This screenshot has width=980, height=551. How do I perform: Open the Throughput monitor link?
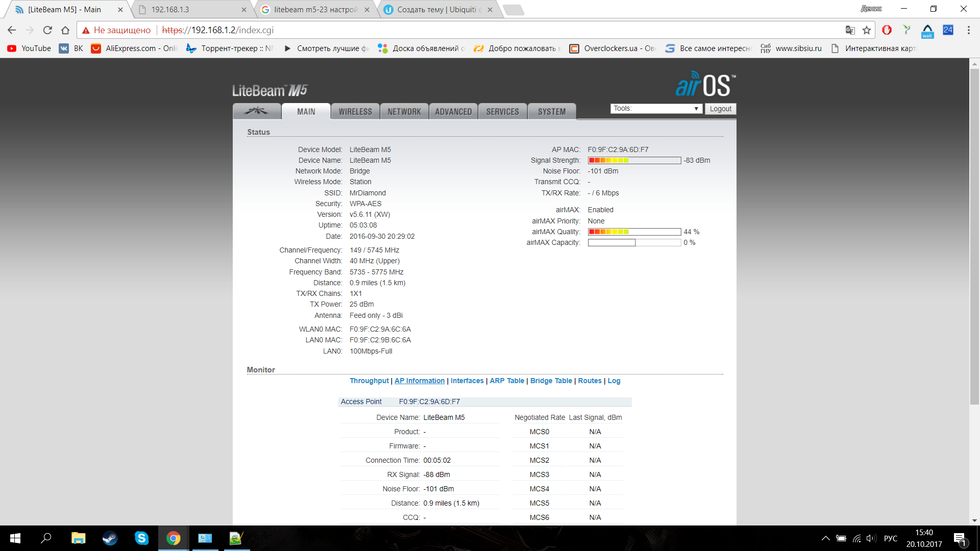pyautogui.click(x=369, y=381)
